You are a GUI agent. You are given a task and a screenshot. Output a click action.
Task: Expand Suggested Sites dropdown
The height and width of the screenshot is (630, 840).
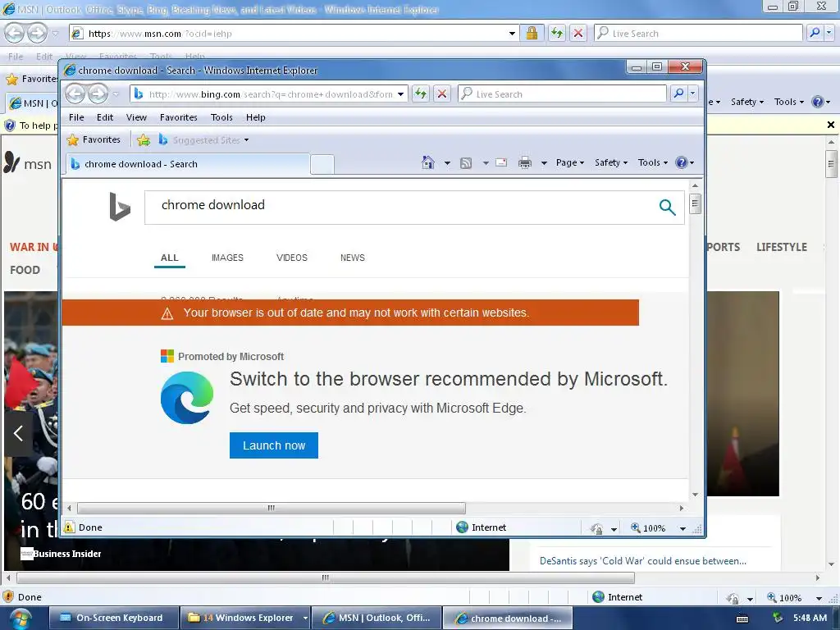[x=246, y=140]
